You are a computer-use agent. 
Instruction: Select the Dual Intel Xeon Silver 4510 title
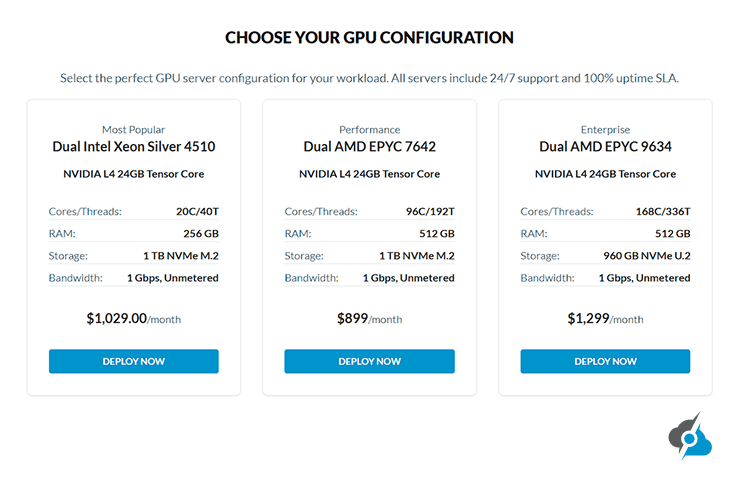[133, 147]
